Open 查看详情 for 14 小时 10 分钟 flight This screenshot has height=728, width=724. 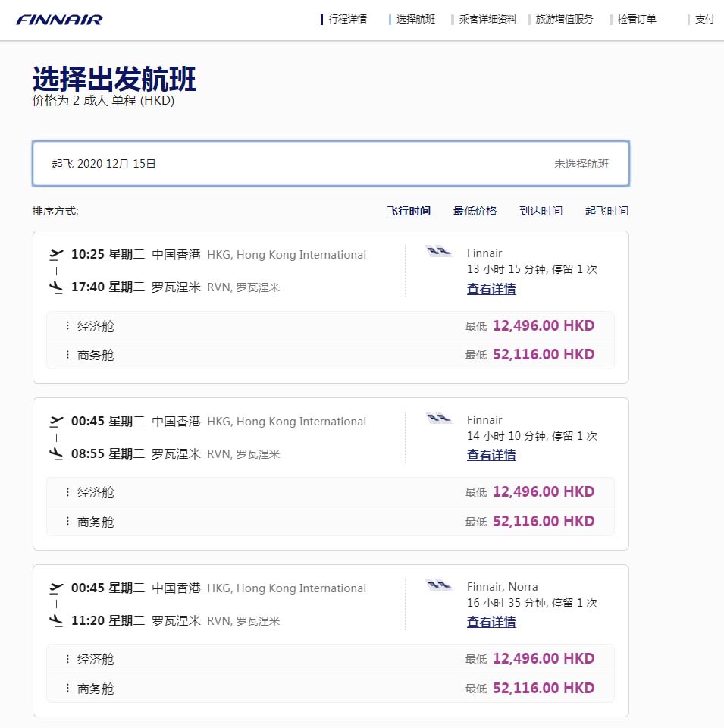point(491,455)
